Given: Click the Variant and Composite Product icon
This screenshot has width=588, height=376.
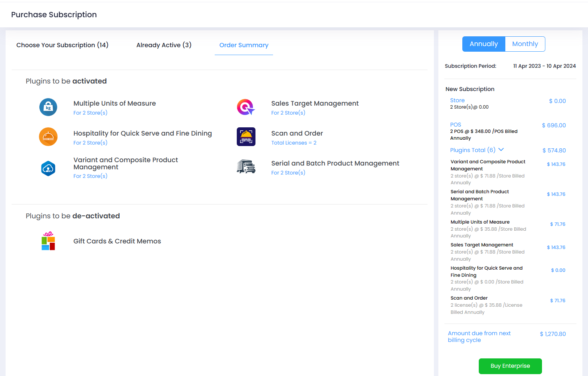Looking at the screenshot, I should (x=48, y=169).
